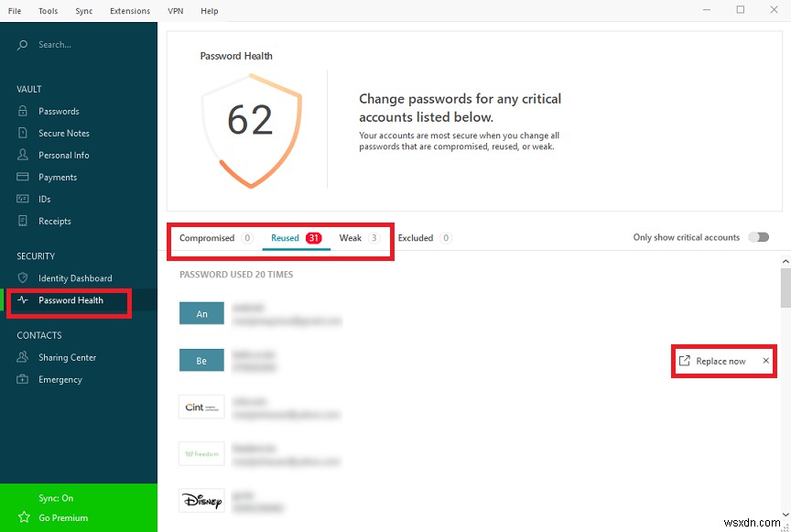Click the Passwords lock icon
The height and width of the screenshot is (532, 791).
click(x=23, y=111)
